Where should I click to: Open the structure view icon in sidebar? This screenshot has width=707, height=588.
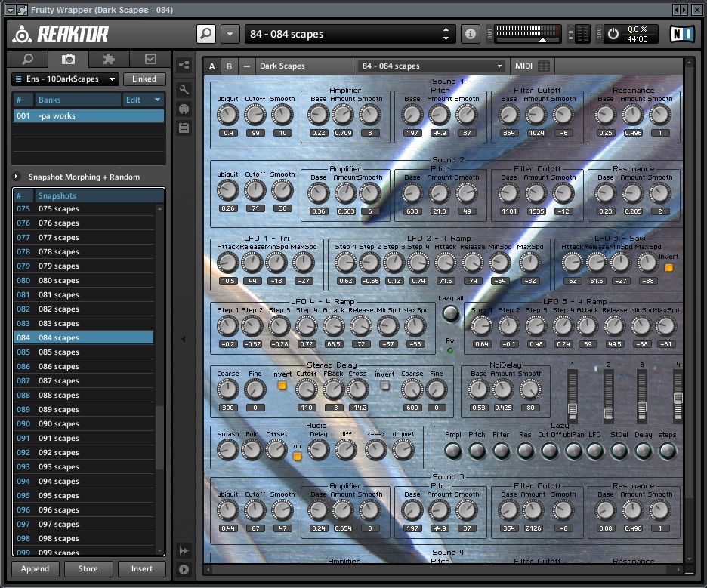(184, 66)
